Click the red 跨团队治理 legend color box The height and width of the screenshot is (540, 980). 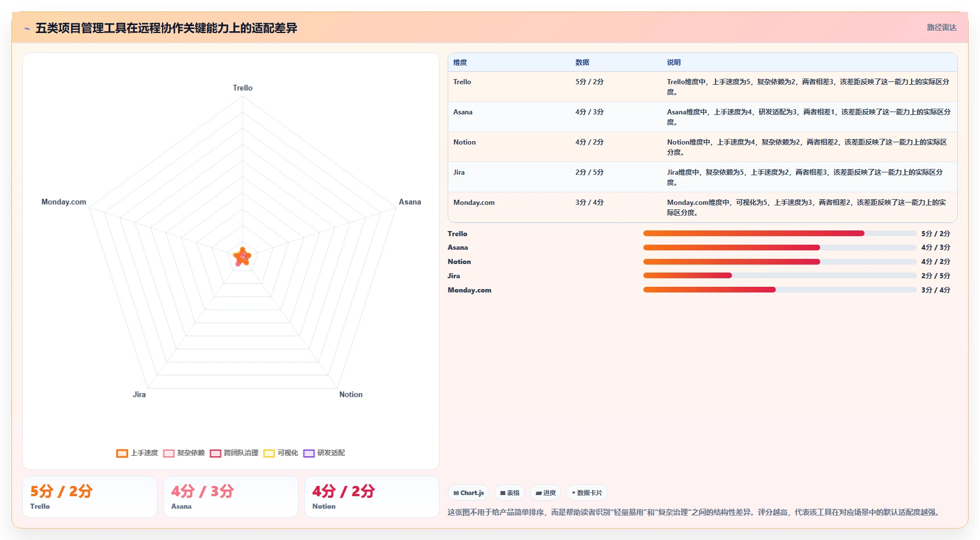(215, 454)
